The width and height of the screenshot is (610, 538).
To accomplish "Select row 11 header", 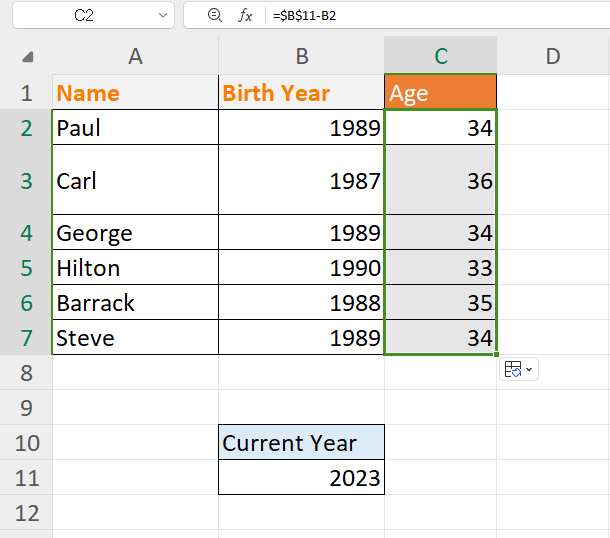I will click(x=26, y=477).
